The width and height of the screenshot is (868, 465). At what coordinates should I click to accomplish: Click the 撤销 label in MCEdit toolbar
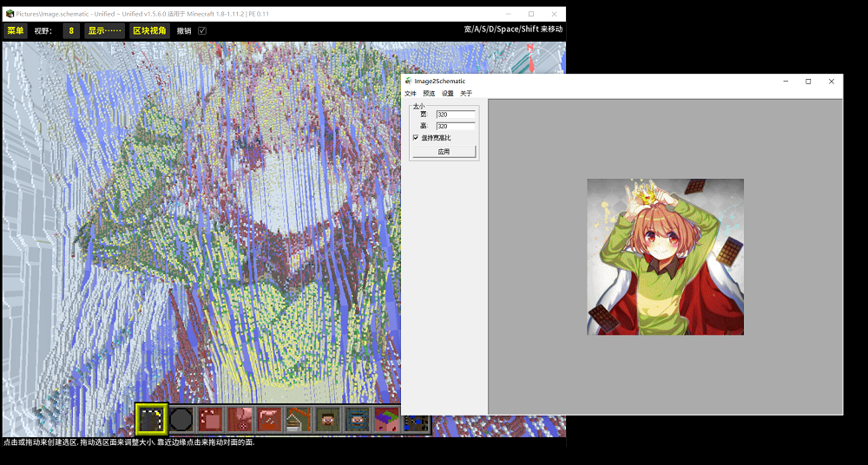tap(184, 31)
